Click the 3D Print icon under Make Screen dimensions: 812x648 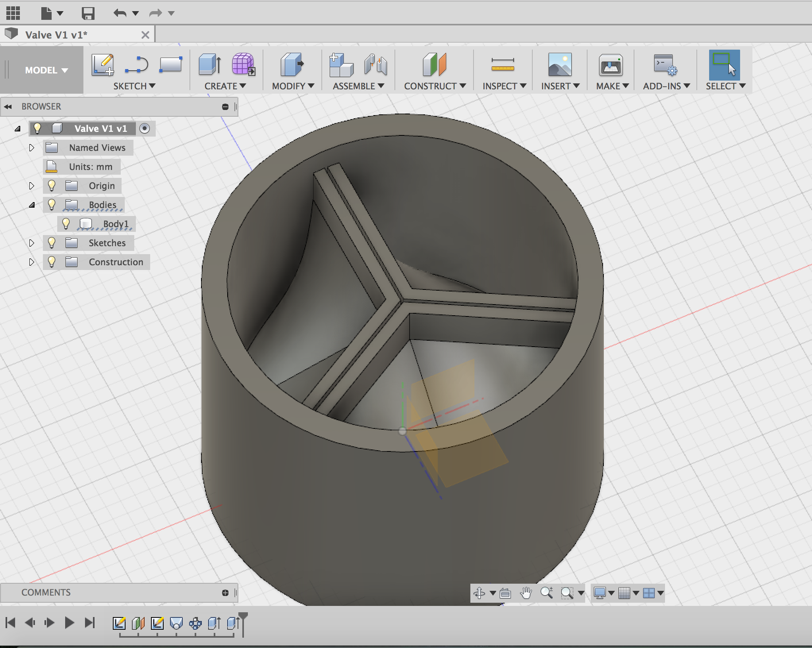coord(611,65)
